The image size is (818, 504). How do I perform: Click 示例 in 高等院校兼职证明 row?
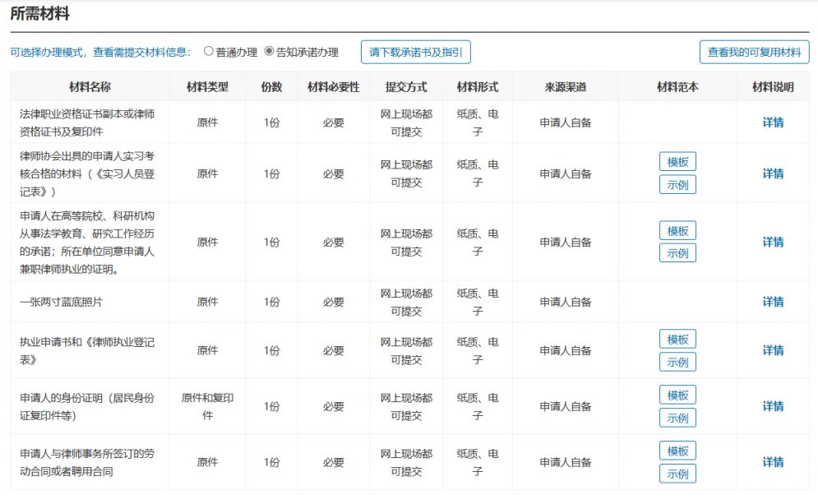pyautogui.click(x=677, y=253)
